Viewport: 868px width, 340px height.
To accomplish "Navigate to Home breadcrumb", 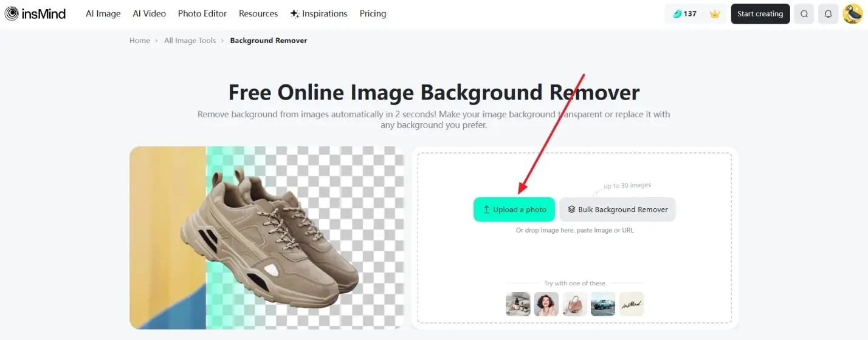I will click(x=140, y=41).
